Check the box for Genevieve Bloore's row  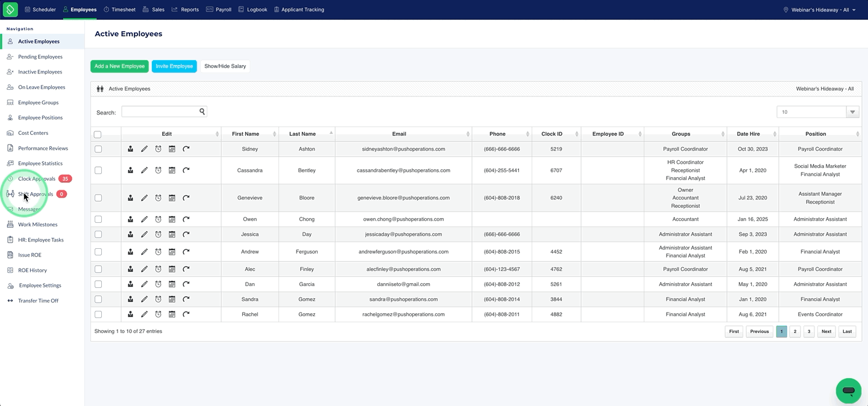98,198
